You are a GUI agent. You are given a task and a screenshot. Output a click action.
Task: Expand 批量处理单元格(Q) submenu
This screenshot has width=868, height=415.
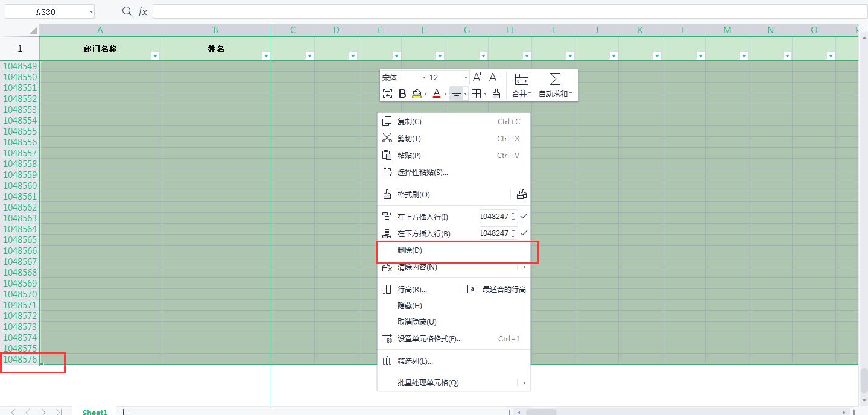click(x=454, y=383)
